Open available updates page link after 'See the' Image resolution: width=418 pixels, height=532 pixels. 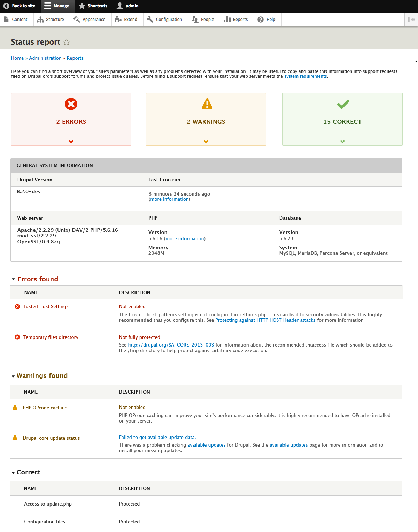289,445
